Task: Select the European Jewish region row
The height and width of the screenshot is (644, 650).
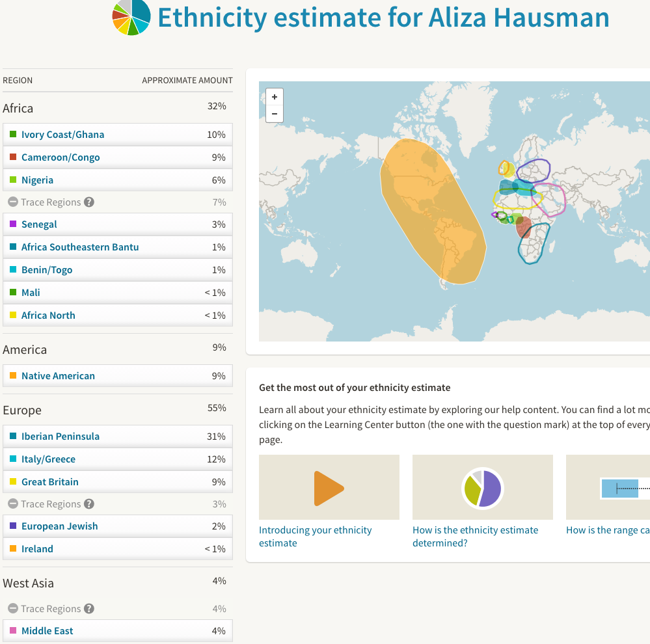Action: tap(118, 526)
